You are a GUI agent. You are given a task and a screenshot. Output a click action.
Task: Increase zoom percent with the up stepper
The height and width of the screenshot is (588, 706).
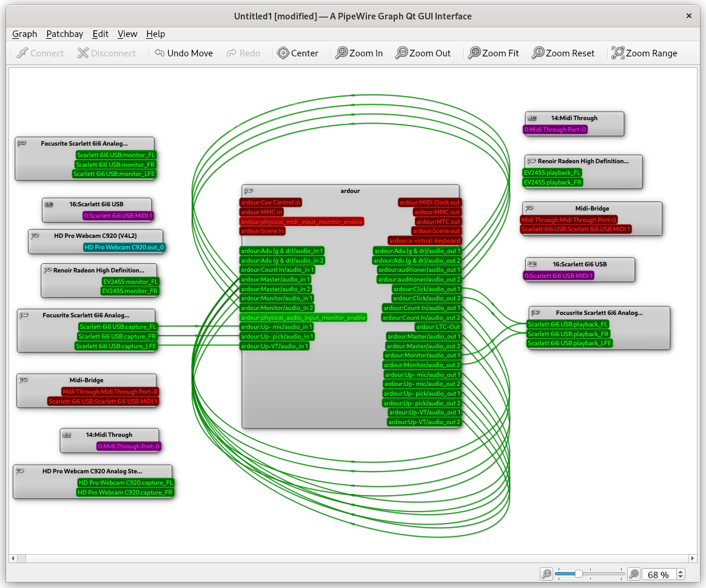pyautogui.click(x=681, y=572)
